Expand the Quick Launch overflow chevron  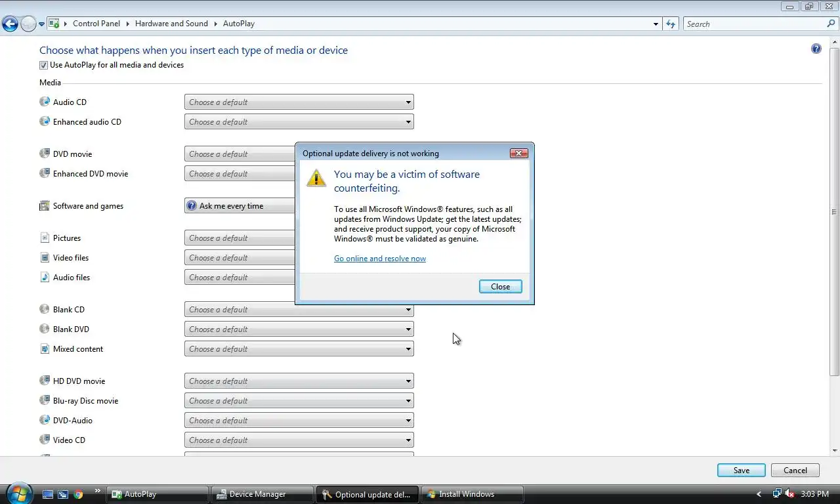pyautogui.click(x=98, y=491)
